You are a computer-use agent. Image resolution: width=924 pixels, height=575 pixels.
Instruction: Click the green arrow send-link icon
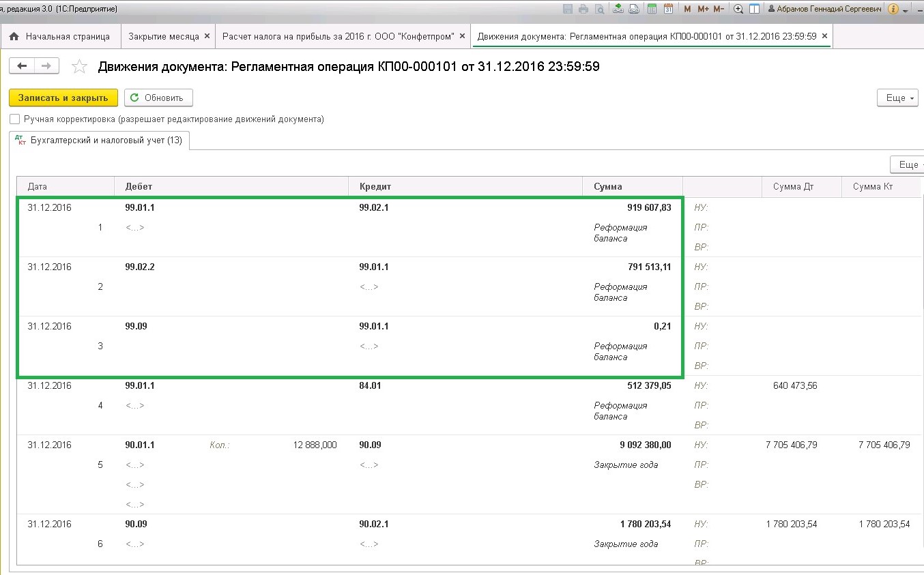point(618,9)
